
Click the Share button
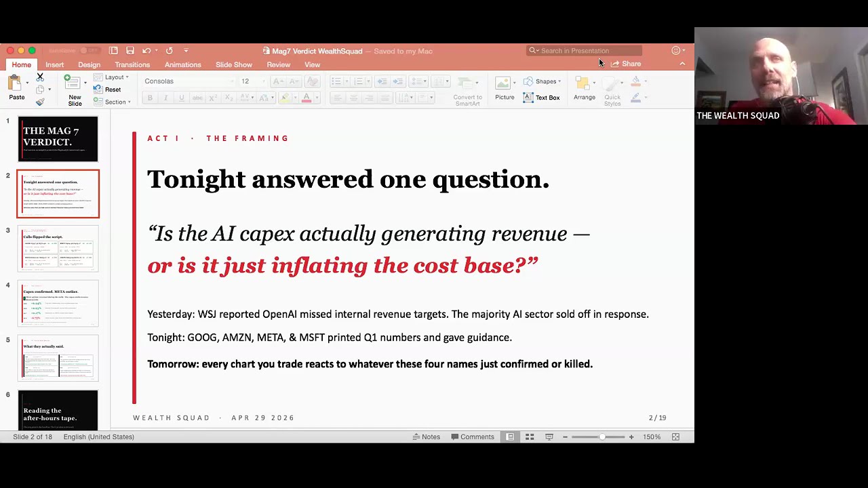pos(626,64)
